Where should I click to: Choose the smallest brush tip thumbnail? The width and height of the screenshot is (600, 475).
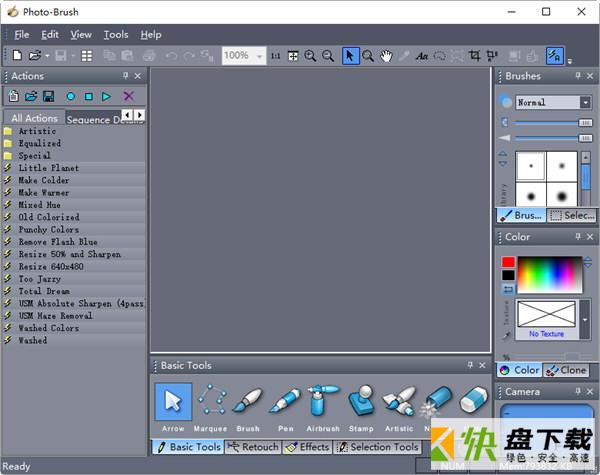coord(531,166)
